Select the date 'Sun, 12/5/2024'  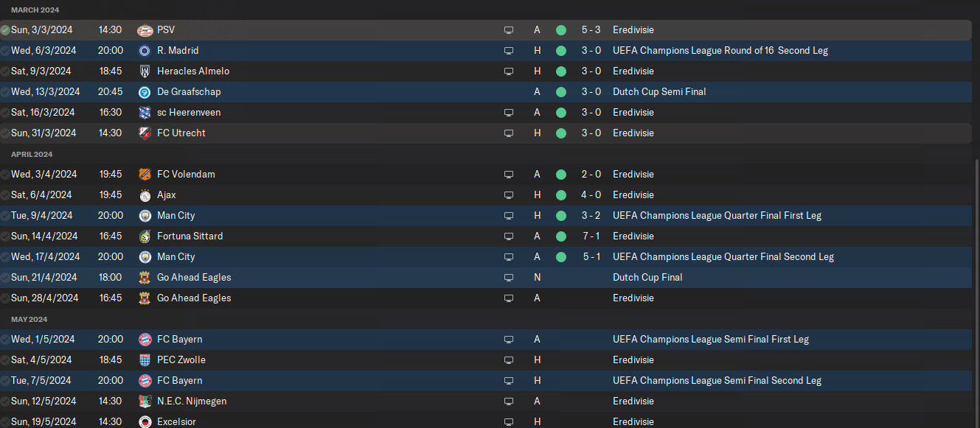point(43,401)
